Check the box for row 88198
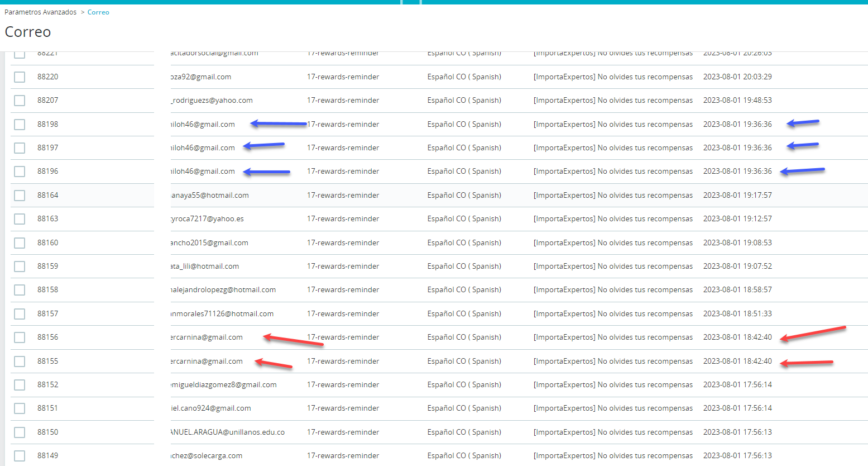Image resolution: width=868 pixels, height=466 pixels. tap(20, 124)
